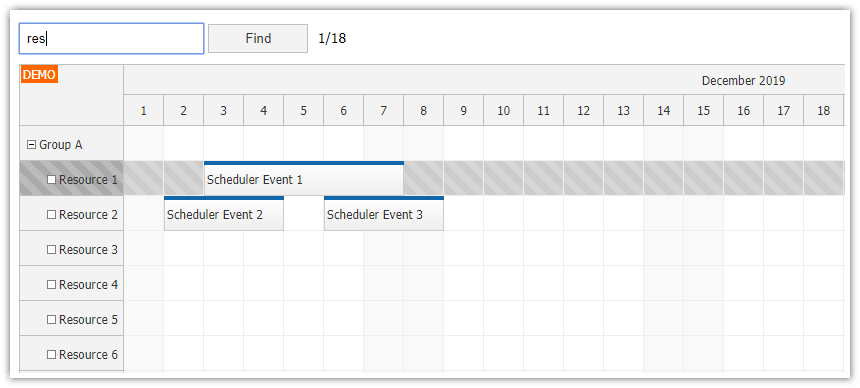Screen dimensions: 860x388
Task: Focus the search text field
Action: click(x=112, y=38)
